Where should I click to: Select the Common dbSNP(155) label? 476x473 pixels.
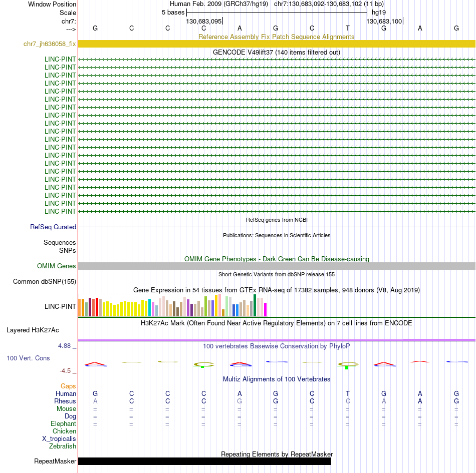(44, 281)
